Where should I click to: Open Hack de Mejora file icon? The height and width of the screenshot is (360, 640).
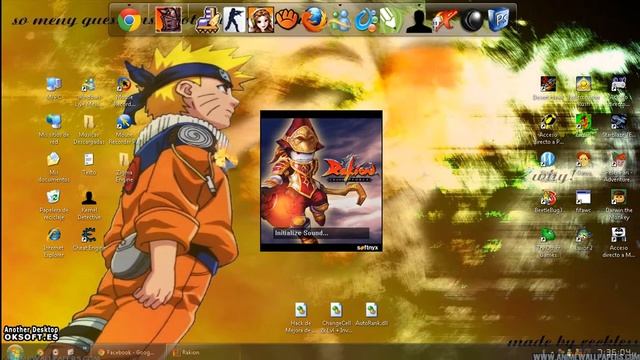click(301, 318)
